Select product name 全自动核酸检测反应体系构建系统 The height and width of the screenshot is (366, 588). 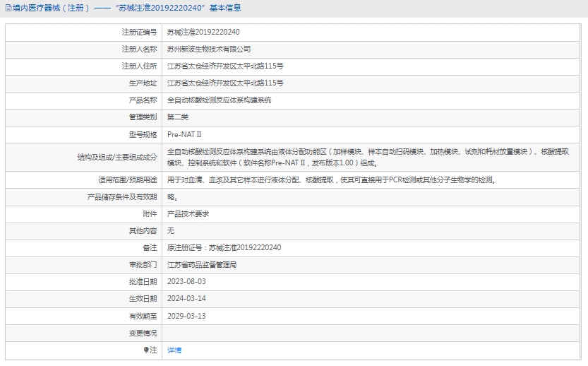(219, 100)
